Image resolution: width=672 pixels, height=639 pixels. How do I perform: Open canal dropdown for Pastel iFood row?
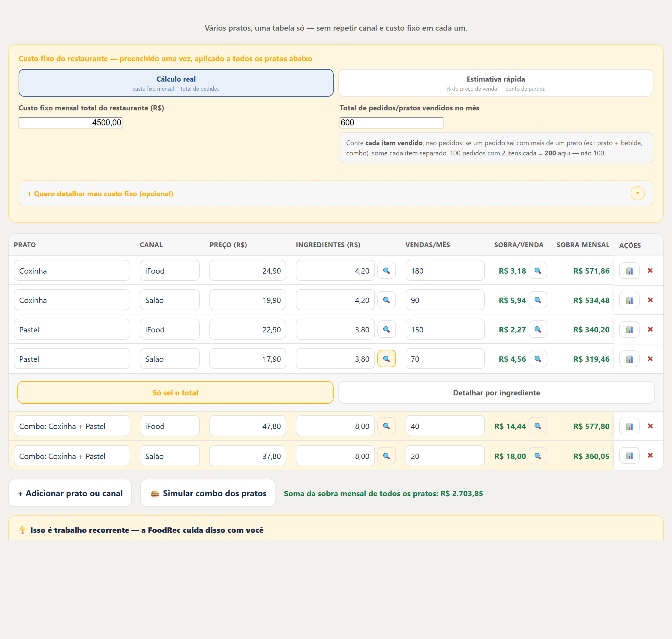coord(169,329)
